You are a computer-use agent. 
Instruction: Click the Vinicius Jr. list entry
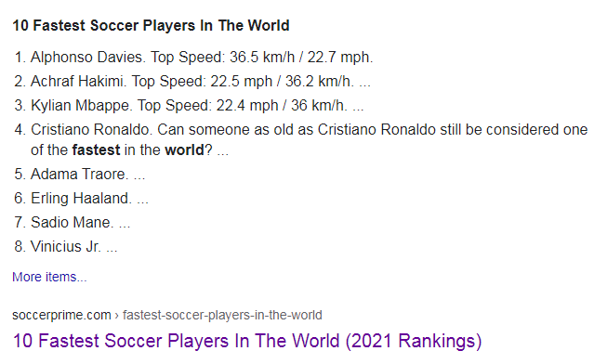(x=66, y=247)
